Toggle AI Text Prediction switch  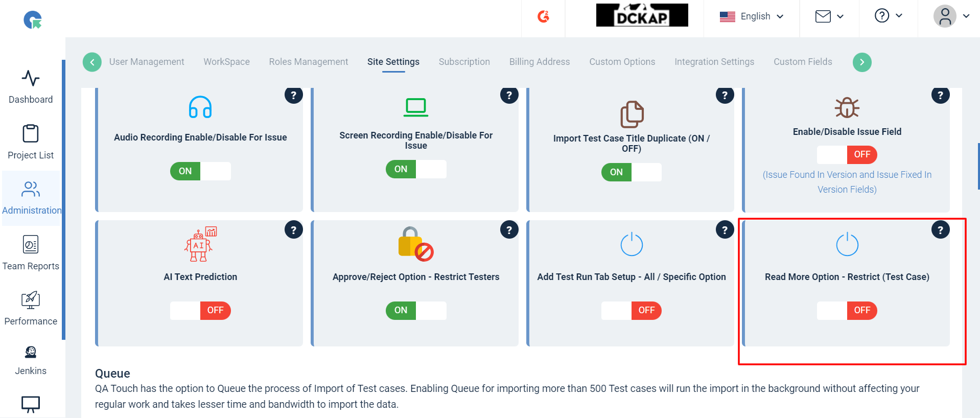click(200, 310)
